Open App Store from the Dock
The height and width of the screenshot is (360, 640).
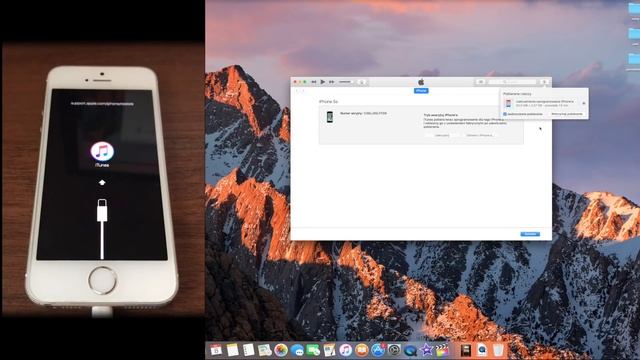point(378,350)
